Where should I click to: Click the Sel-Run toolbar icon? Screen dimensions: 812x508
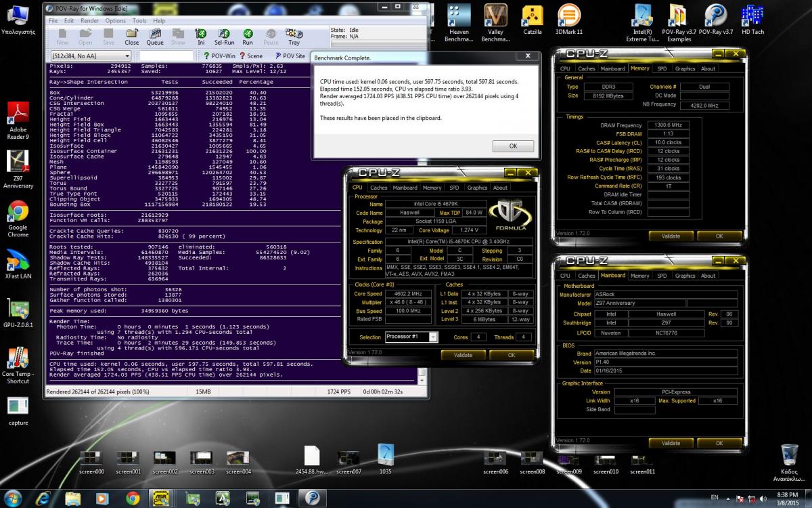click(x=225, y=37)
